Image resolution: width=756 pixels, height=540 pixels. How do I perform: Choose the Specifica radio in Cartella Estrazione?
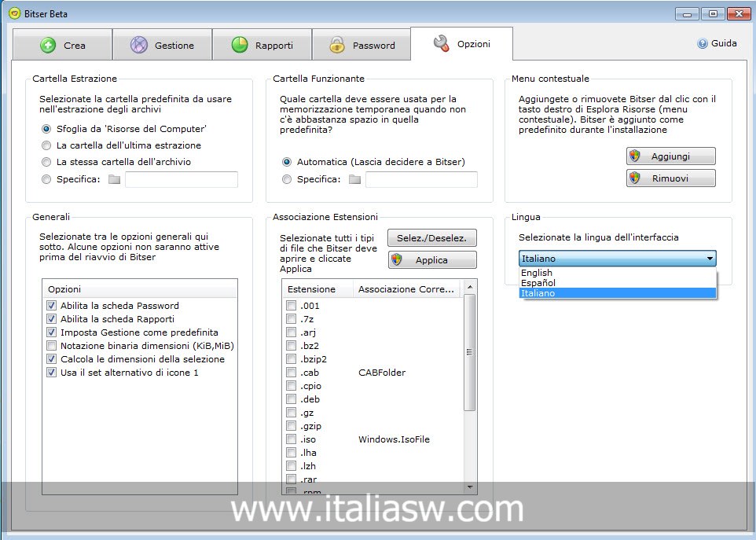[x=46, y=179]
